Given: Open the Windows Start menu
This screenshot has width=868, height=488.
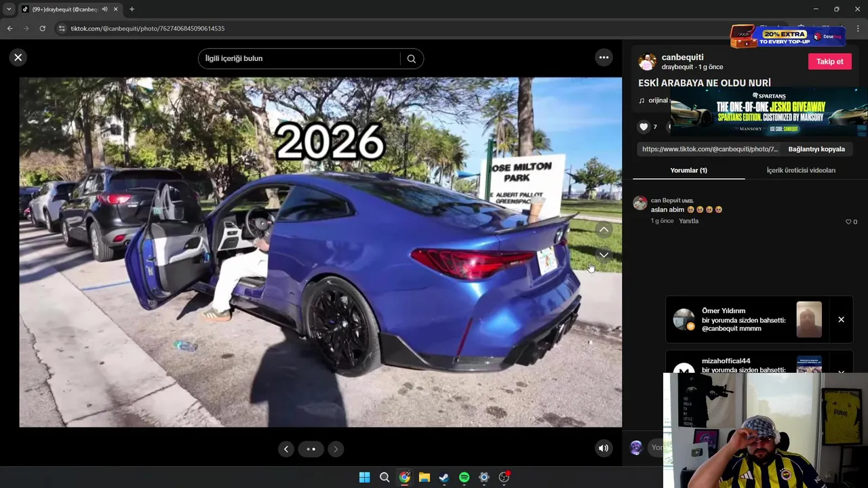Looking at the screenshot, I should [x=364, y=477].
